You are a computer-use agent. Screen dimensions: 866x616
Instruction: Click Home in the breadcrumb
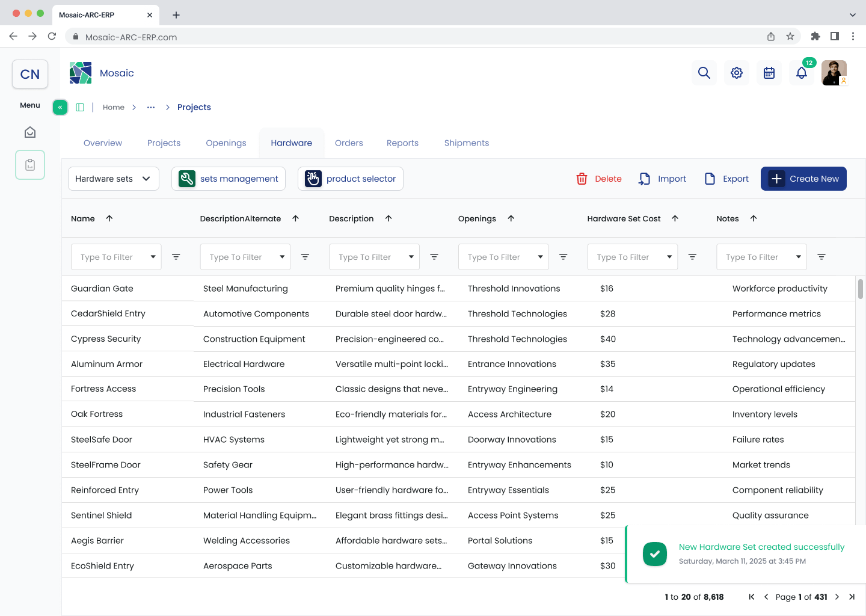point(114,107)
